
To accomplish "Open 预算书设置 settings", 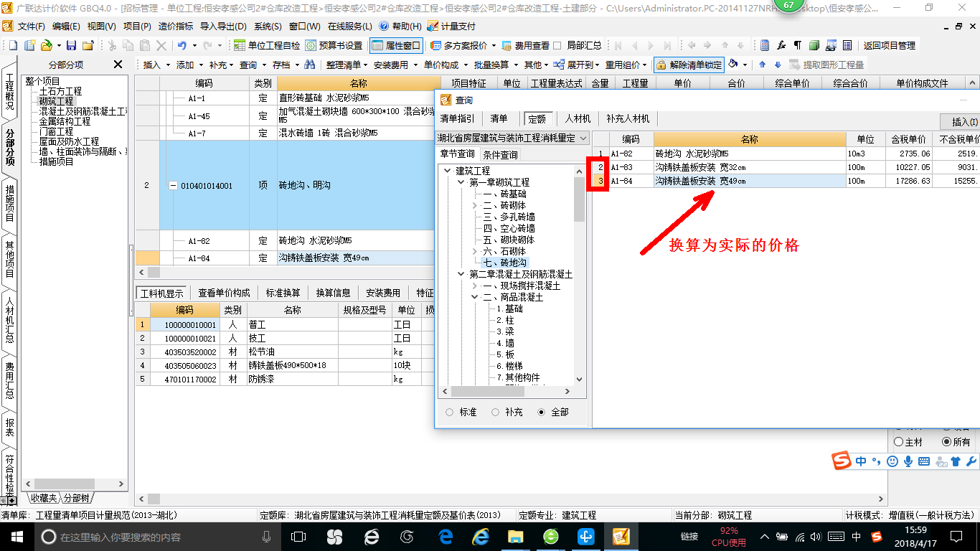I will point(334,45).
